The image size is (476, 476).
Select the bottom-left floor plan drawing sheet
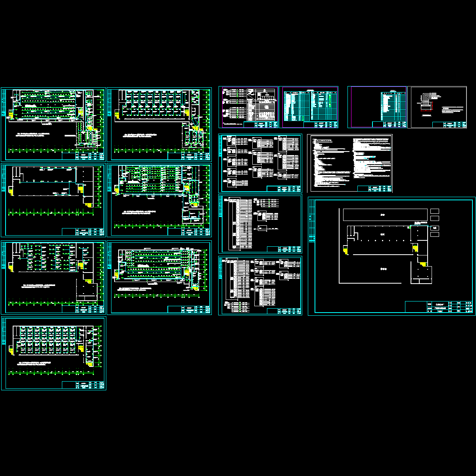[53, 353]
